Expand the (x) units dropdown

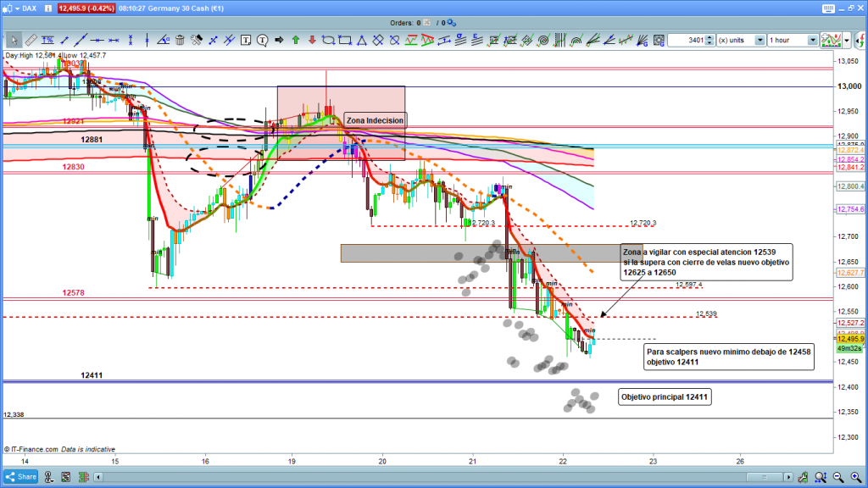pos(760,40)
